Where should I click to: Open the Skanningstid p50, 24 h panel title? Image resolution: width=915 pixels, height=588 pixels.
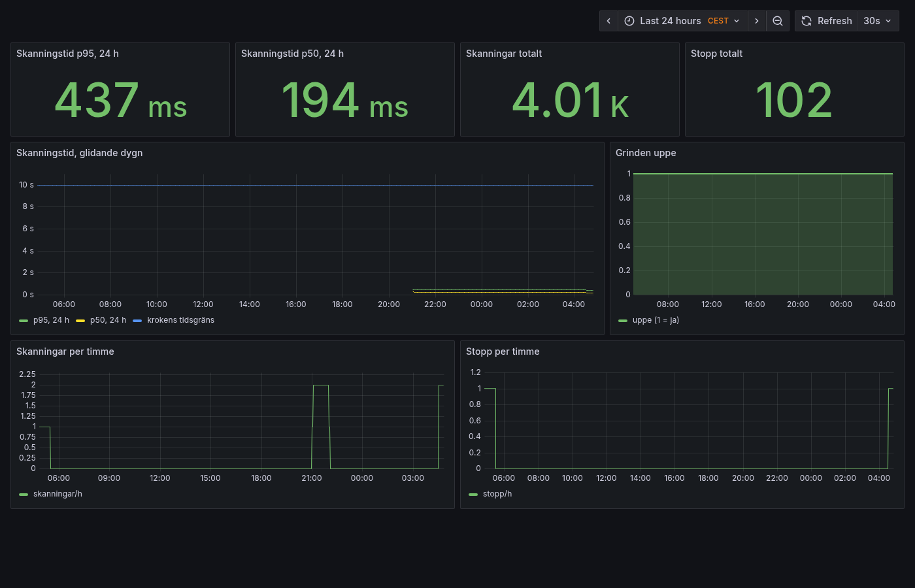coord(292,54)
